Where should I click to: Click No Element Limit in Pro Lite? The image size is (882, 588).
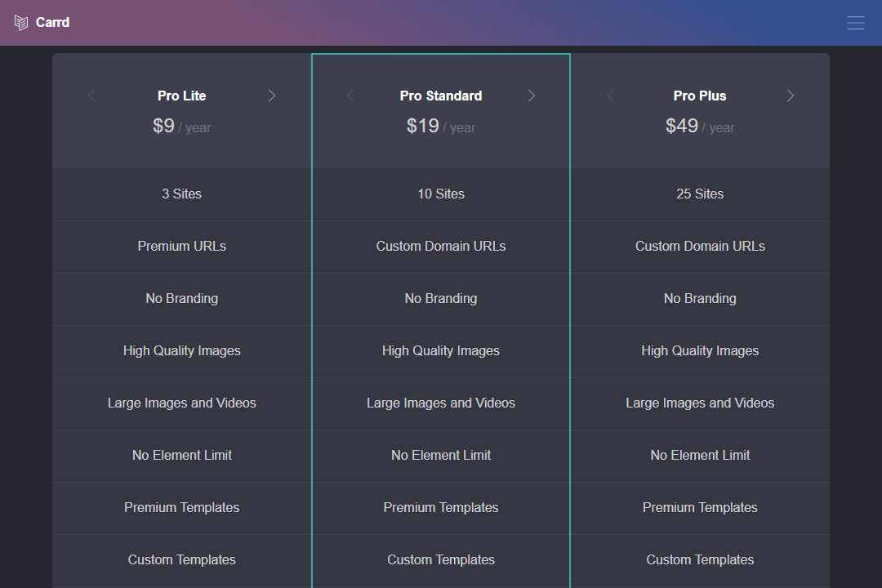coord(181,455)
